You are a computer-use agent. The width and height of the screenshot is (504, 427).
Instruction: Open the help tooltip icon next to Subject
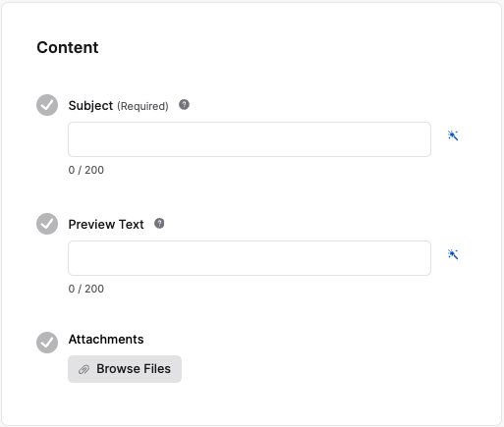(184, 105)
